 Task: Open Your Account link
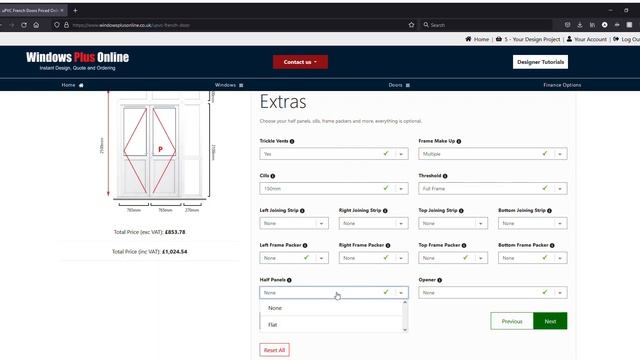pos(587,39)
